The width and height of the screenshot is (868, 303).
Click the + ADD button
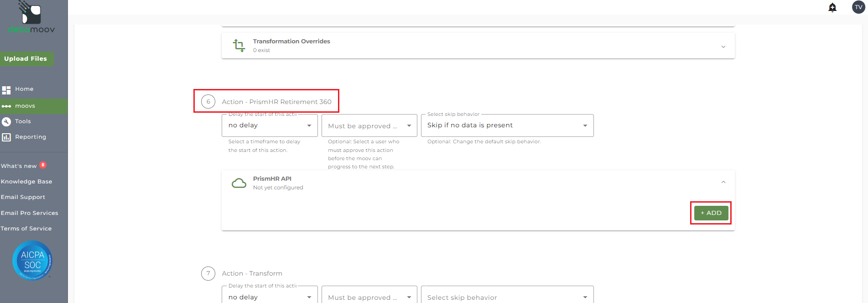[x=711, y=213]
